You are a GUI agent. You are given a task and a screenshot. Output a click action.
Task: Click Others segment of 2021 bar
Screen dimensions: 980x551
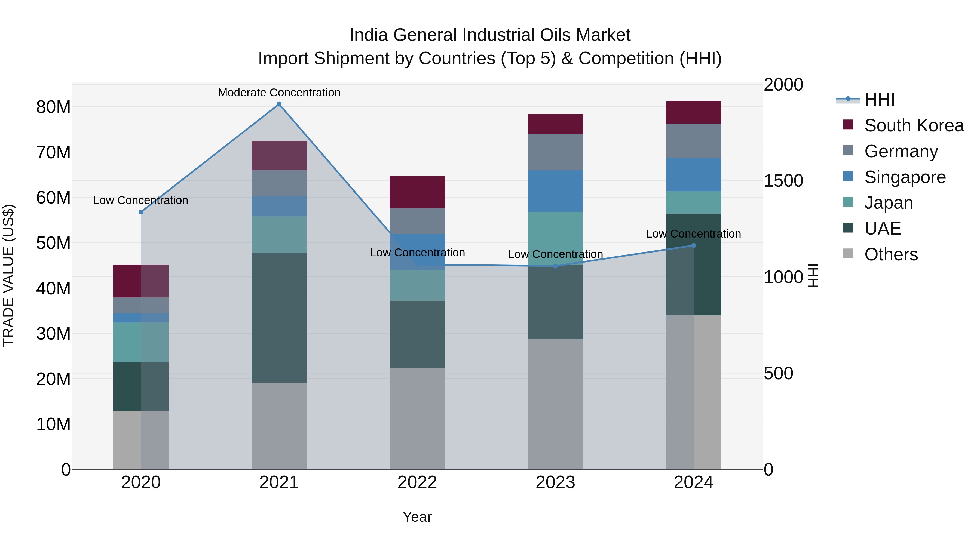coord(279,426)
